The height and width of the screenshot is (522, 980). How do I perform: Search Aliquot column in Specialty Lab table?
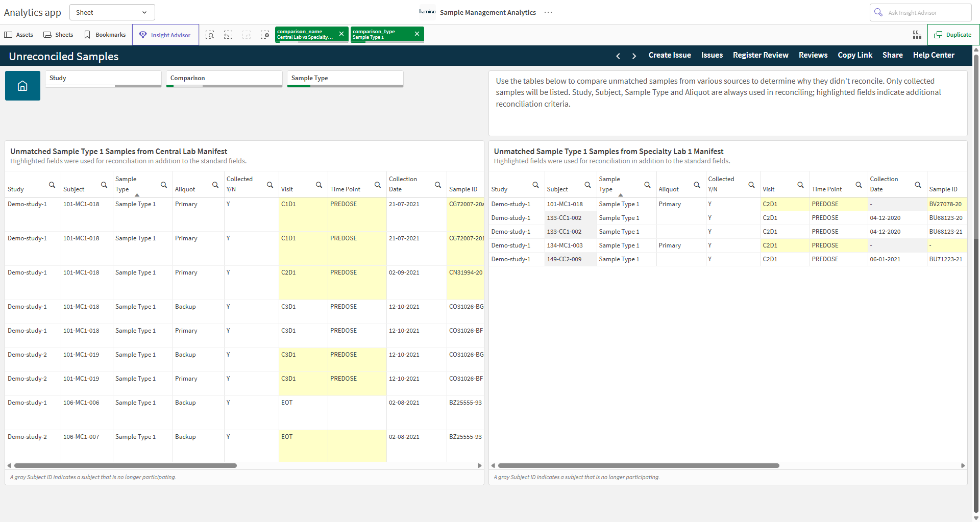[x=697, y=185]
